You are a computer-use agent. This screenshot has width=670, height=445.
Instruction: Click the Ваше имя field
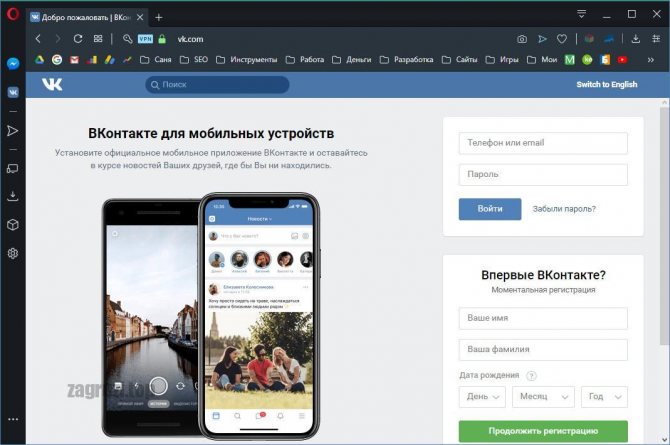[x=543, y=318]
